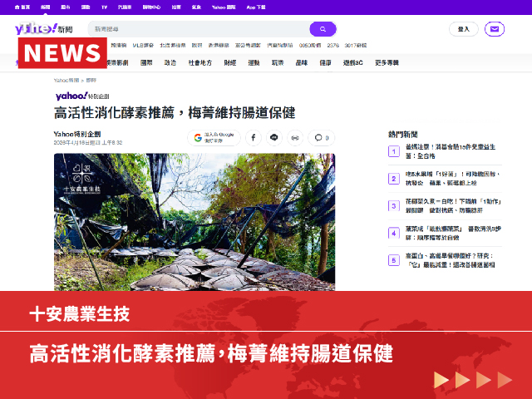Copy the article link icon
This screenshot has width=532, height=399.
(x=294, y=138)
